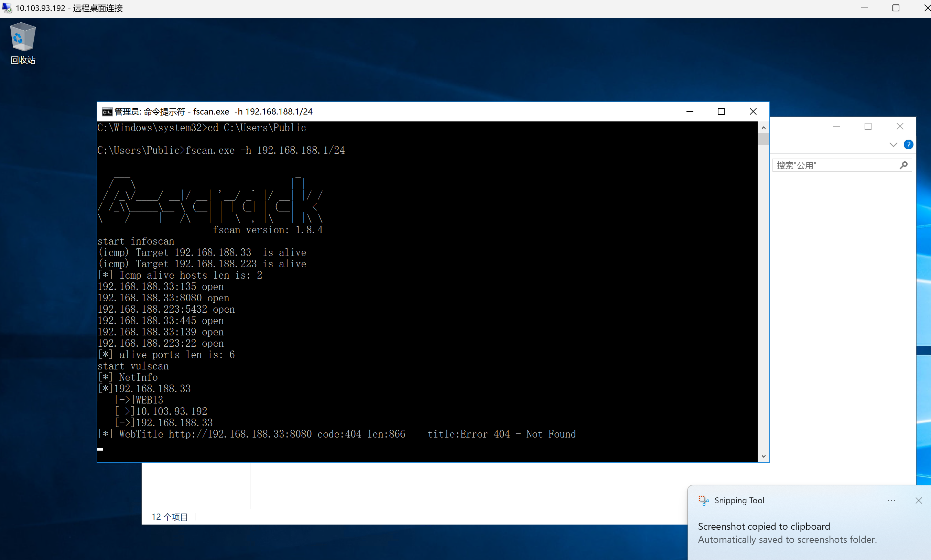
Task: Expand the Explorer ribbon chevron
Action: [893, 144]
